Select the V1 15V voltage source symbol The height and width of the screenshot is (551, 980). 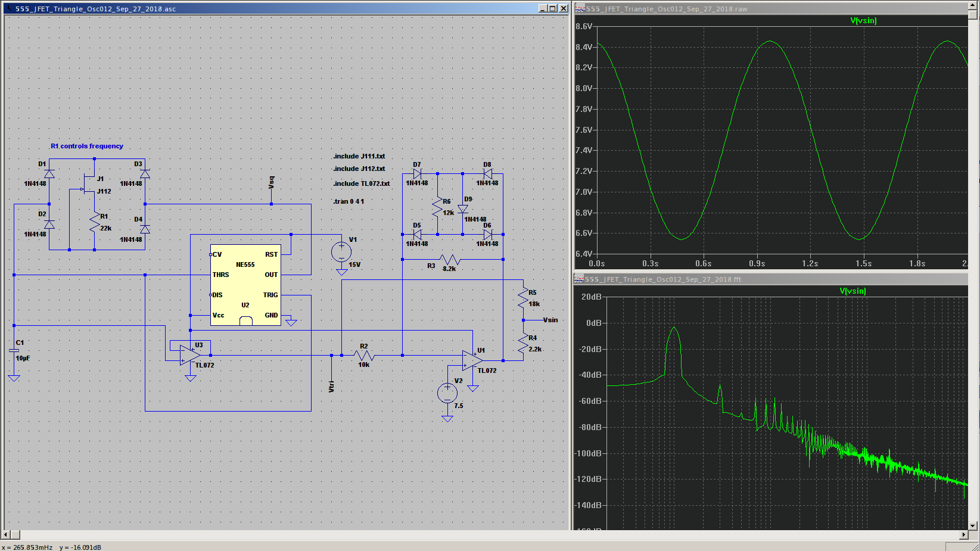pyautogui.click(x=341, y=252)
